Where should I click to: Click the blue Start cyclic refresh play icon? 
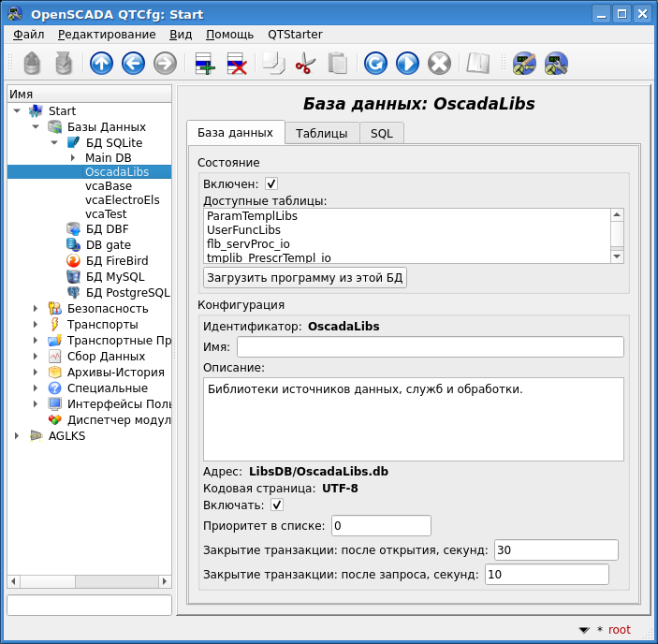pos(407,63)
